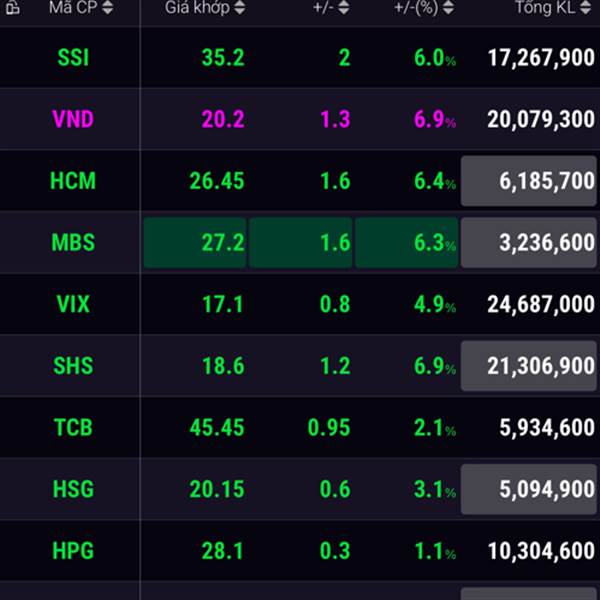
Task: Click HPG percent change 1.1%
Action: 435,551
